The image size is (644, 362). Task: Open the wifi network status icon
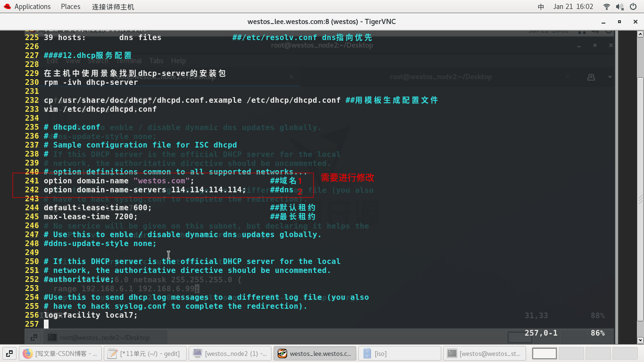(x=607, y=7)
